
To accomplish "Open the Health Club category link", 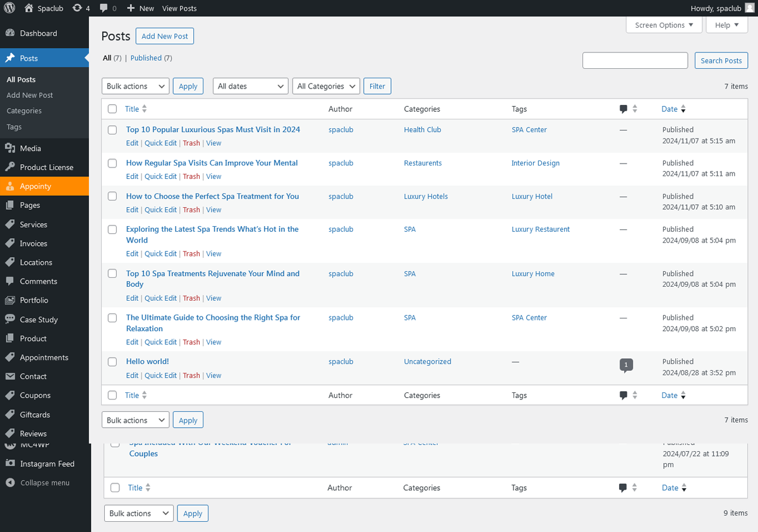I will (x=423, y=130).
